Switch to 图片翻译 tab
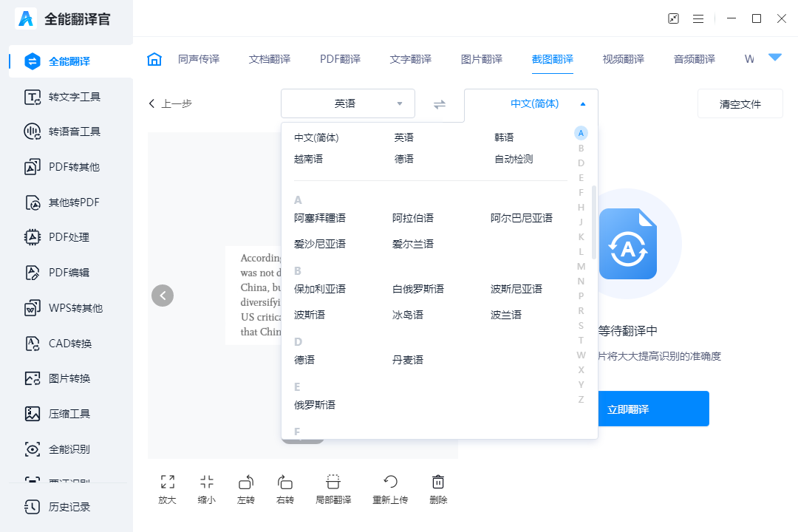 point(482,59)
